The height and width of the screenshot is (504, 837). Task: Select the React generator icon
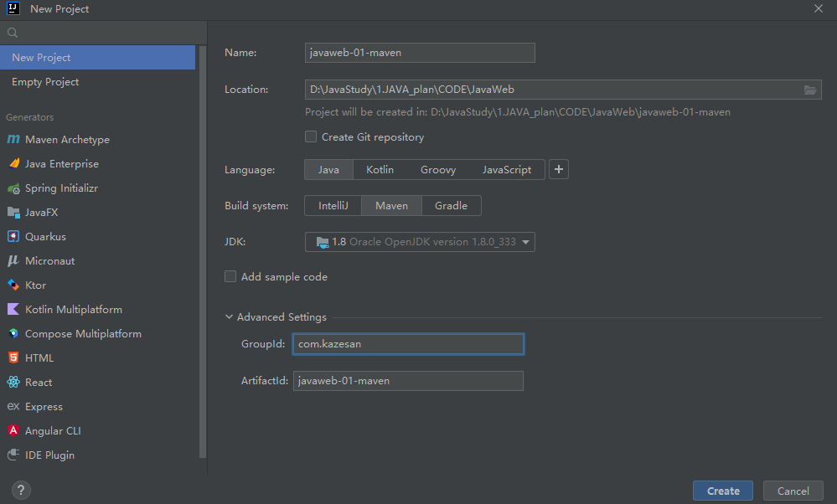click(13, 383)
